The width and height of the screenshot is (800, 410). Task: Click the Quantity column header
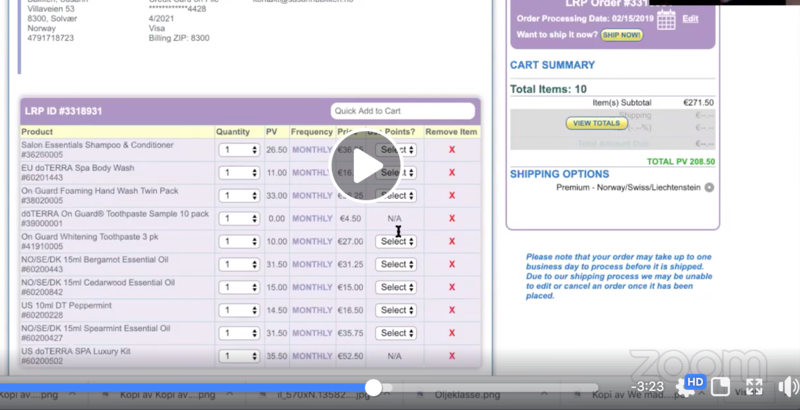(x=233, y=132)
